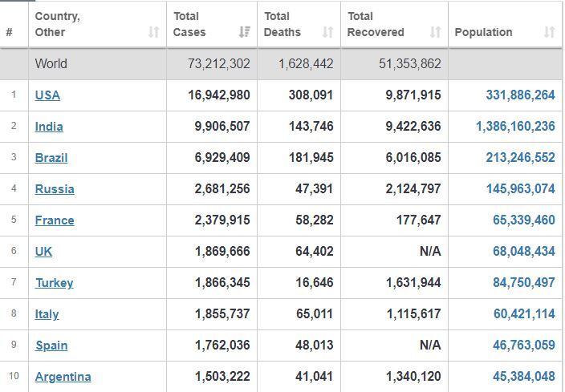Select the World totals row
Image resolution: width=565 pixels, height=392 pixels.
(x=281, y=63)
